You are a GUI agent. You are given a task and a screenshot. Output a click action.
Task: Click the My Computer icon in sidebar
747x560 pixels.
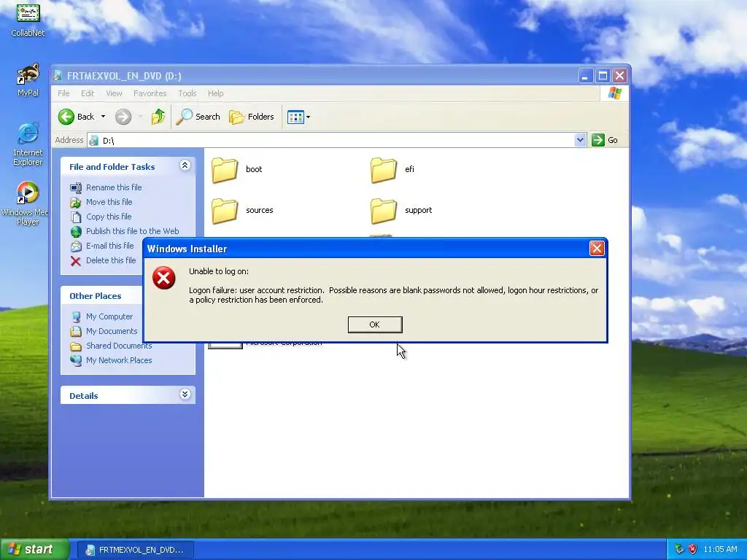(76, 316)
